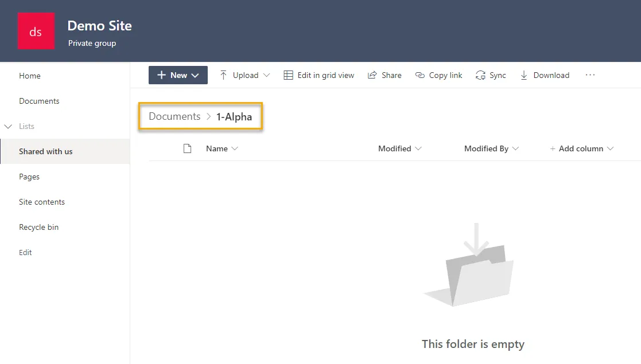Image resolution: width=641 pixels, height=364 pixels.
Task: Expand the Upload dropdown chevron
Action: pos(266,75)
